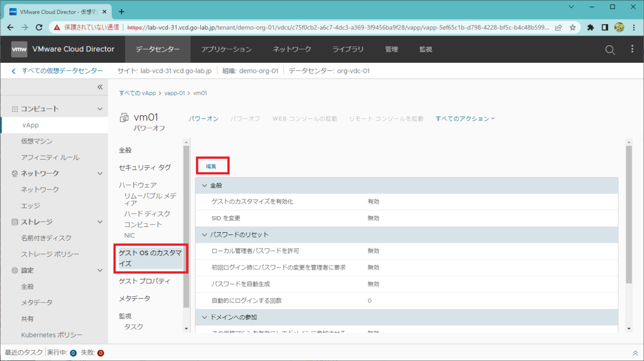Select ストレージ ポリシー in sidebar
This screenshot has height=361, width=644.
point(50,254)
